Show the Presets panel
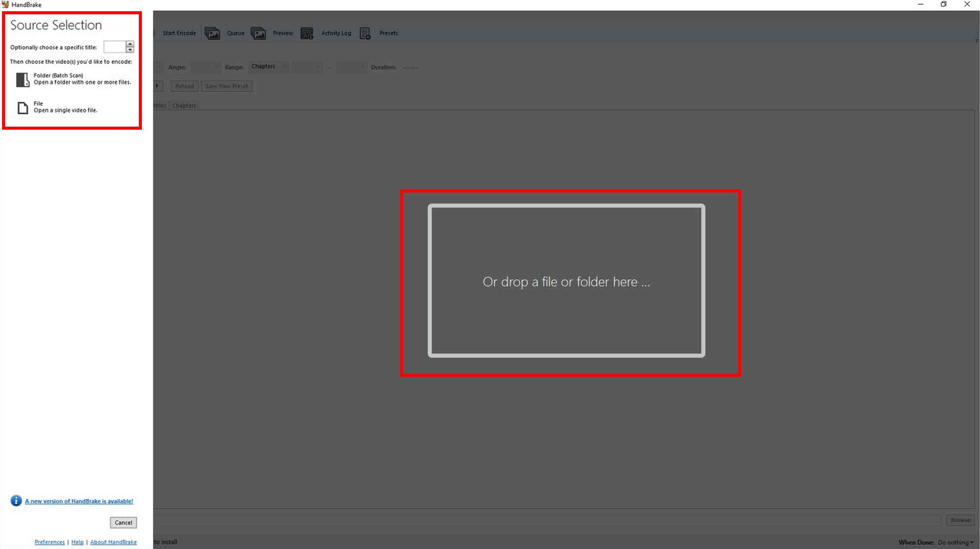 pos(382,33)
